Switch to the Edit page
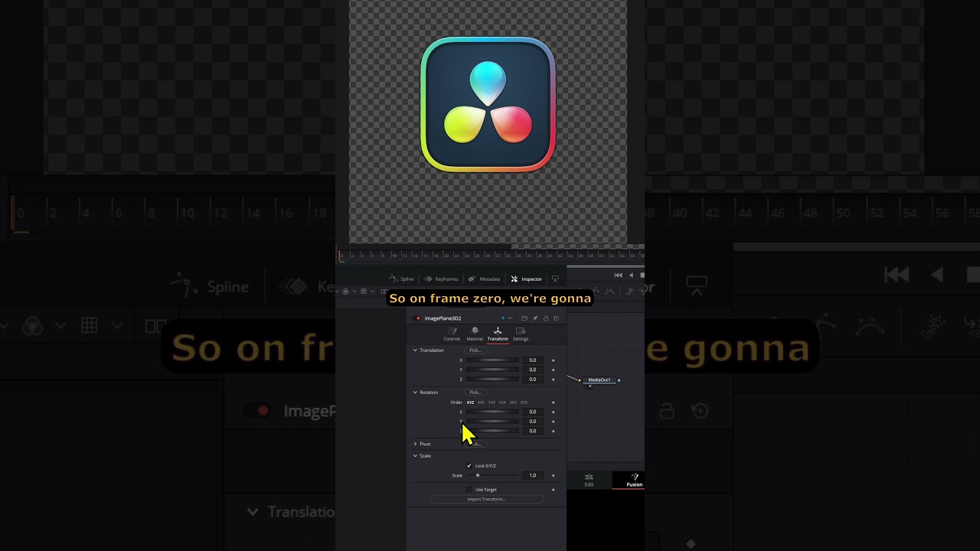Screen dimensions: 980x551 tap(589, 480)
